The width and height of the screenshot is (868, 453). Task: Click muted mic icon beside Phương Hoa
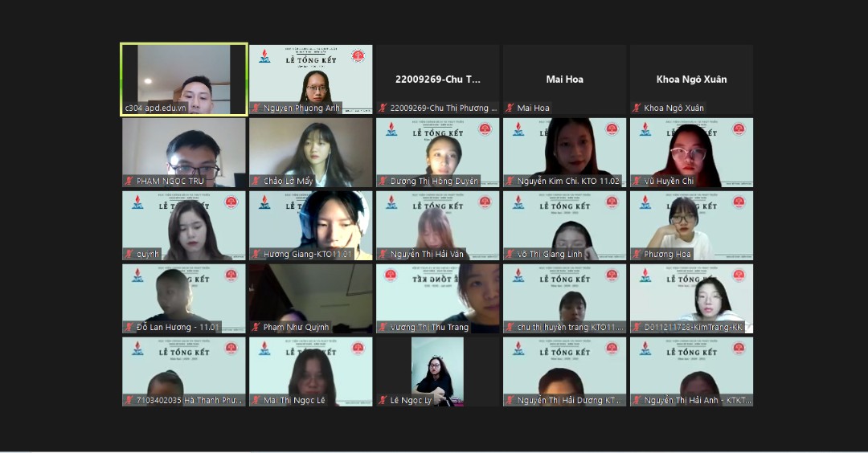click(637, 255)
